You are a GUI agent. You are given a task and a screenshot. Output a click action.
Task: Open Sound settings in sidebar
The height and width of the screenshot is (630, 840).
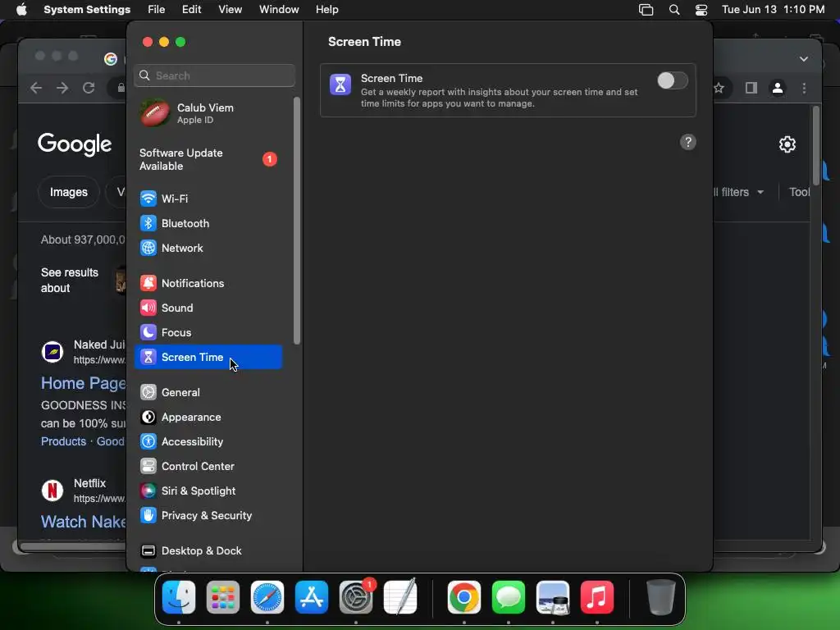(x=208, y=308)
